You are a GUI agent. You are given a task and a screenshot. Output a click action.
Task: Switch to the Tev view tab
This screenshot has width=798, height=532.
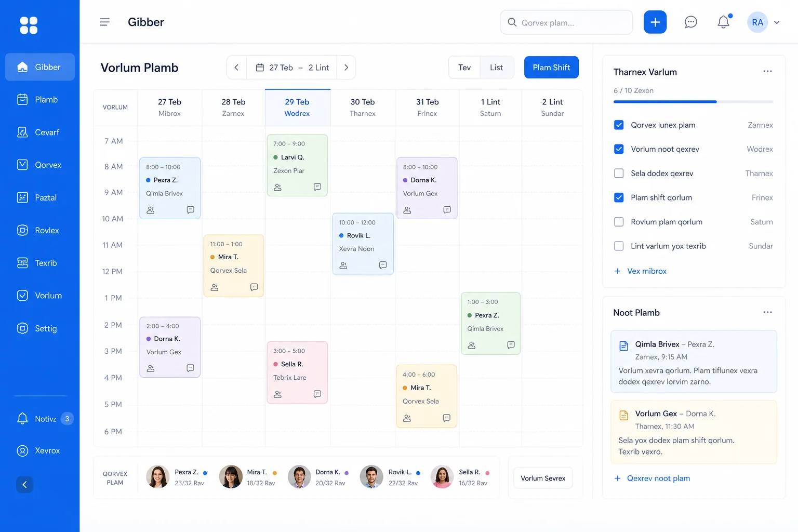click(x=464, y=68)
